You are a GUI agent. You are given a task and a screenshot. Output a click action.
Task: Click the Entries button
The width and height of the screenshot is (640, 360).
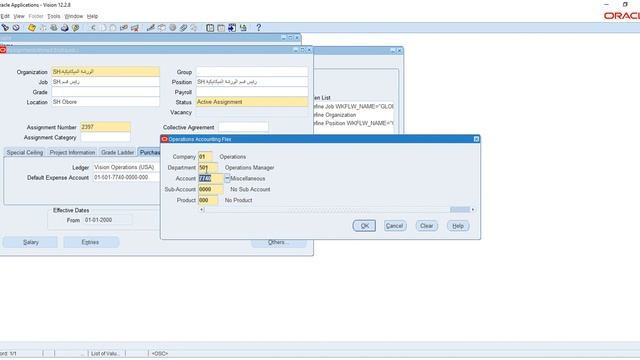[x=91, y=242]
